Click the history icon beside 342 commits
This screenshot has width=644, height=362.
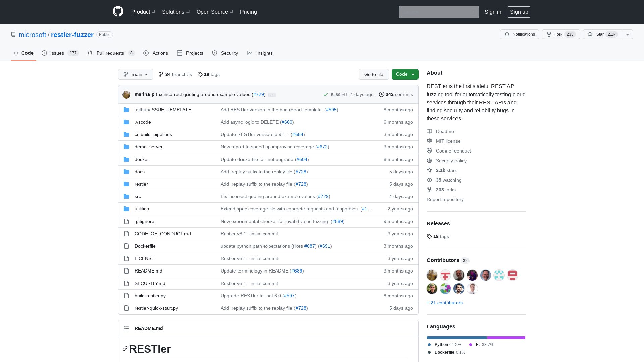point(382,94)
